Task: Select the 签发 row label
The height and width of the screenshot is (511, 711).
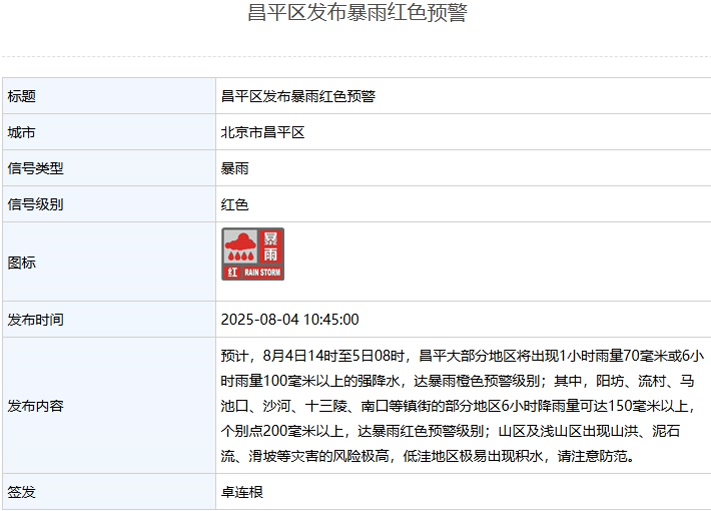Action: (x=22, y=493)
